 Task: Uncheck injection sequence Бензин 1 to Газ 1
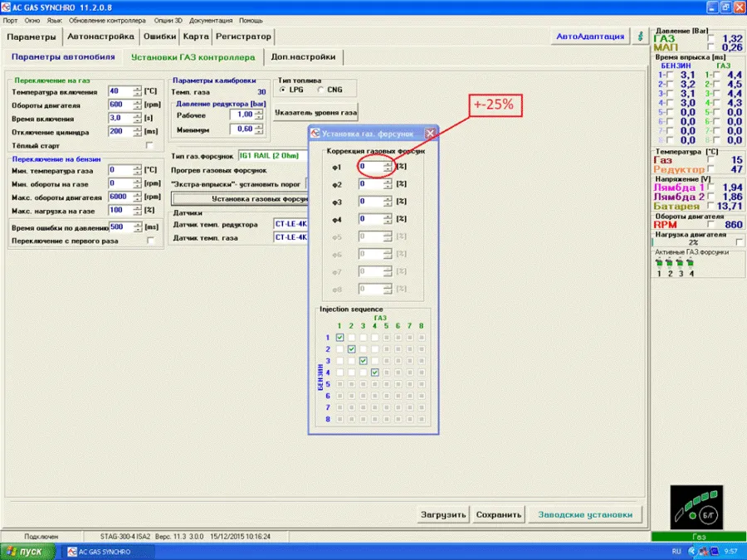click(339, 337)
